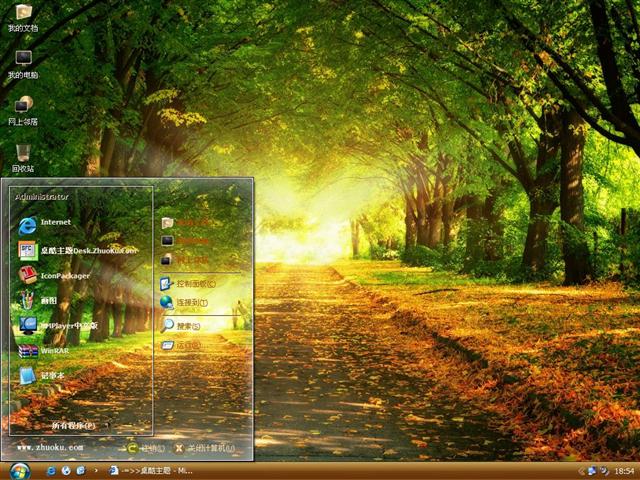Launch IconPackager from the Start menu
This screenshot has width=640, height=480.
pyautogui.click(x=54, y=276)
